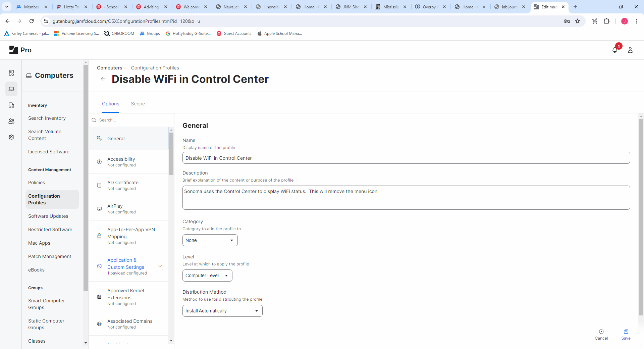Open Licensed Software in the sidebar

tap(49, 152)
